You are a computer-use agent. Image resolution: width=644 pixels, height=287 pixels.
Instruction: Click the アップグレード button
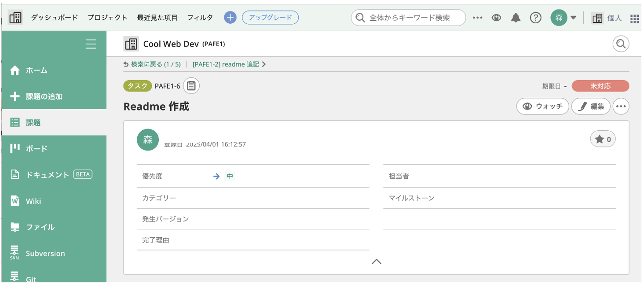pyautogui.click(x=270, y=18)
